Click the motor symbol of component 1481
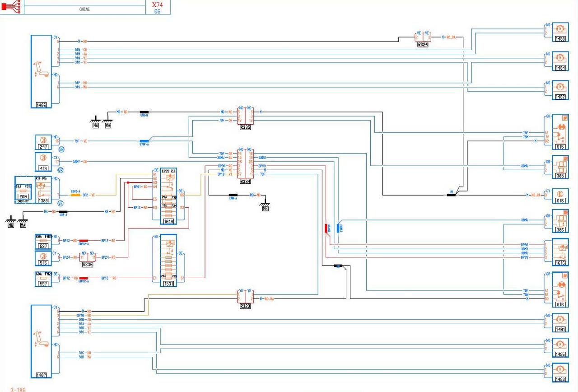Image resolution: width=578 pixels, height=392 pixels. [x=560, y=320]
